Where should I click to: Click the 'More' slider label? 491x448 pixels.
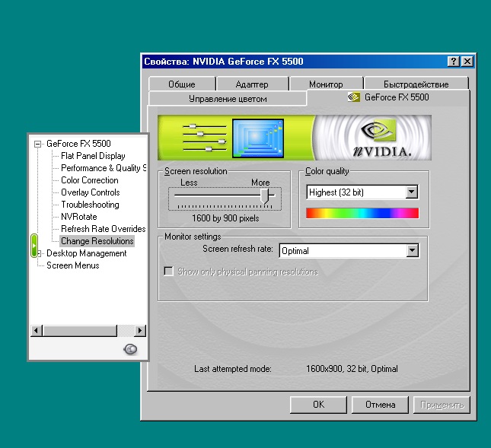(x=260, y=183)
